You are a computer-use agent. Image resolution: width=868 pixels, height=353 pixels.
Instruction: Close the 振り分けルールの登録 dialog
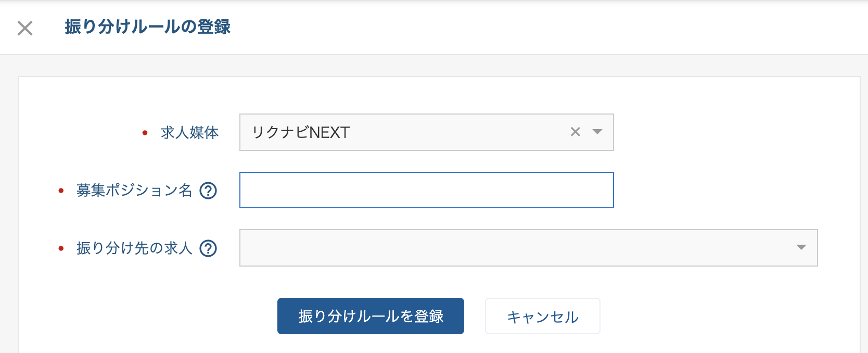pos(25,28)
